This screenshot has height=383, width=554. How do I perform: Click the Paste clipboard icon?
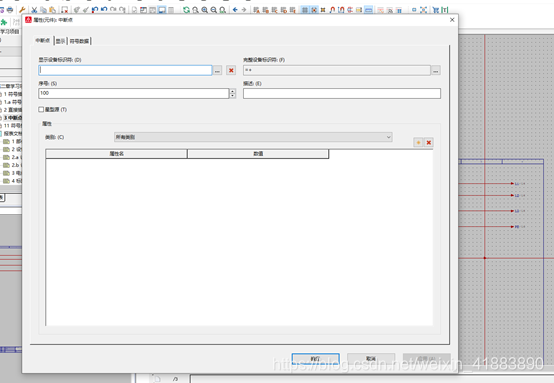[x=52, y=10]
